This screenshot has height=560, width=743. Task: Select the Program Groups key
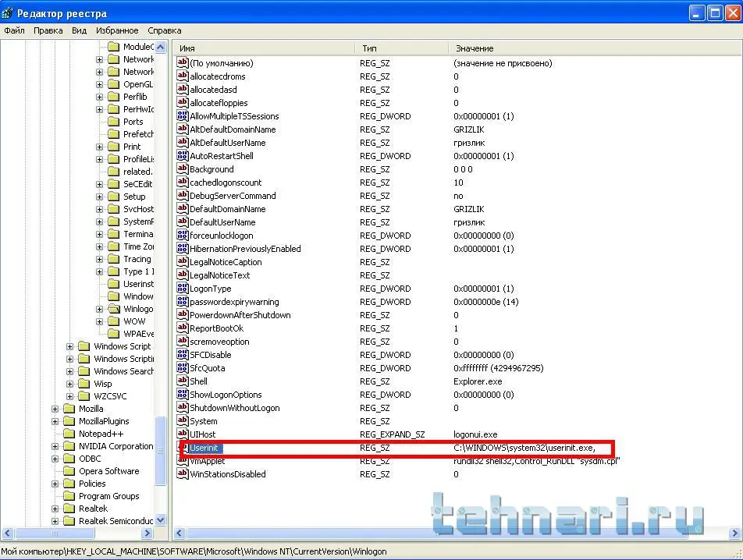pos(109,496)
